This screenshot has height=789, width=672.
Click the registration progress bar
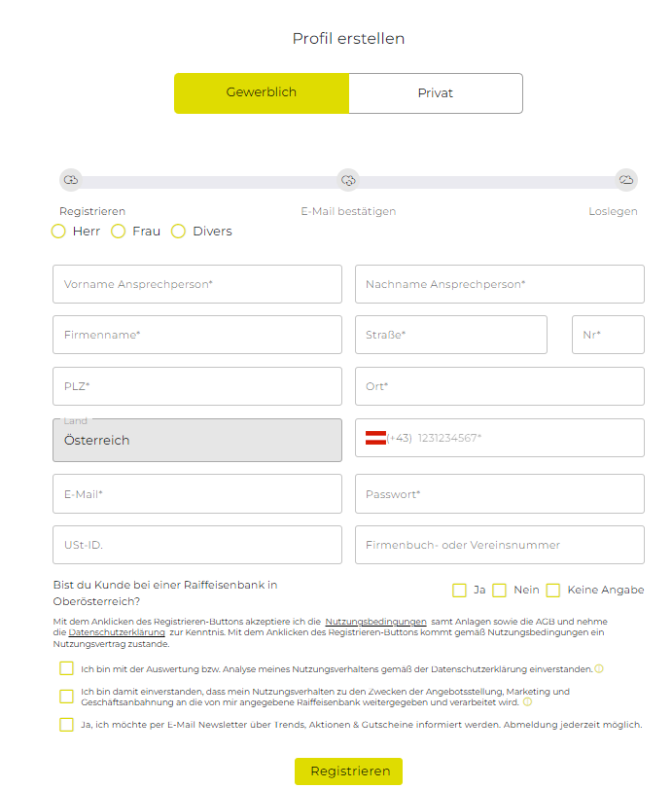pos(348,182)
